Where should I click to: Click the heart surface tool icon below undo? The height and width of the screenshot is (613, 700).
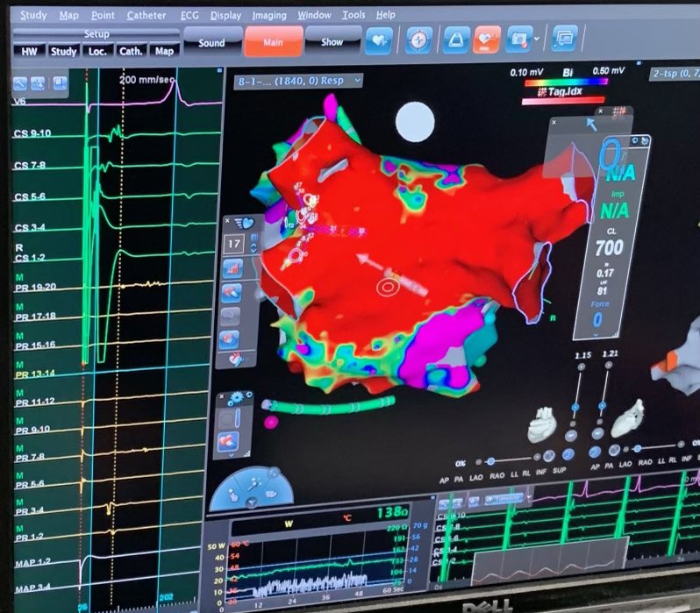229,339
